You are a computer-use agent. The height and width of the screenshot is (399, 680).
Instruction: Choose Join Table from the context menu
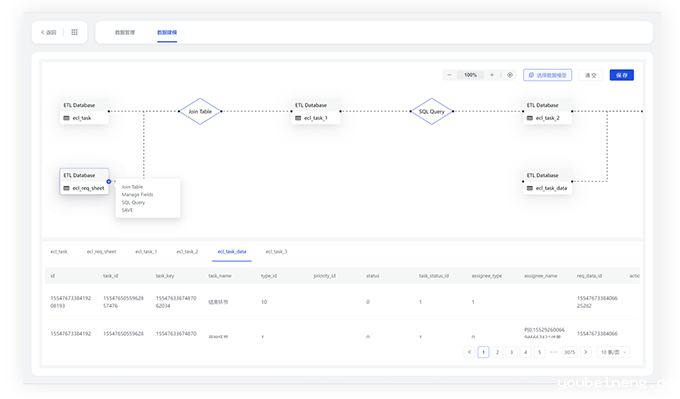pos(132,187)
